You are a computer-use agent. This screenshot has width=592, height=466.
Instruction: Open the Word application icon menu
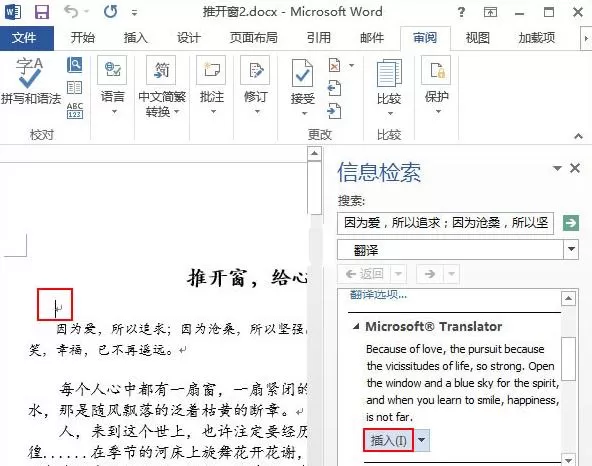point(12,12)
